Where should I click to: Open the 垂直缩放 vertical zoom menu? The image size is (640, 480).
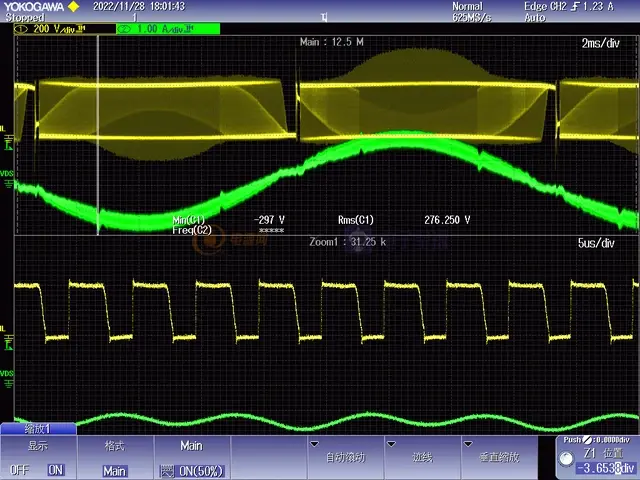click(x=499, y=456)
